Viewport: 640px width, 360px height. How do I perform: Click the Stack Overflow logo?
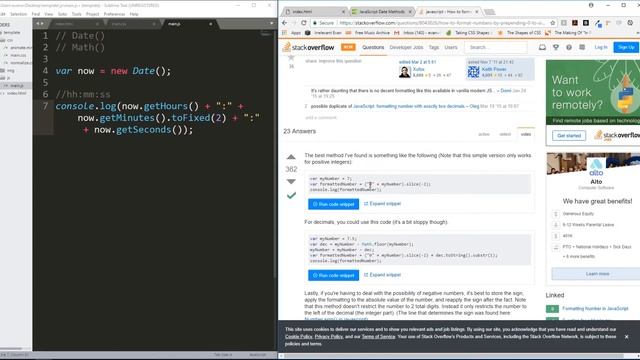click(x=309, y=47)
